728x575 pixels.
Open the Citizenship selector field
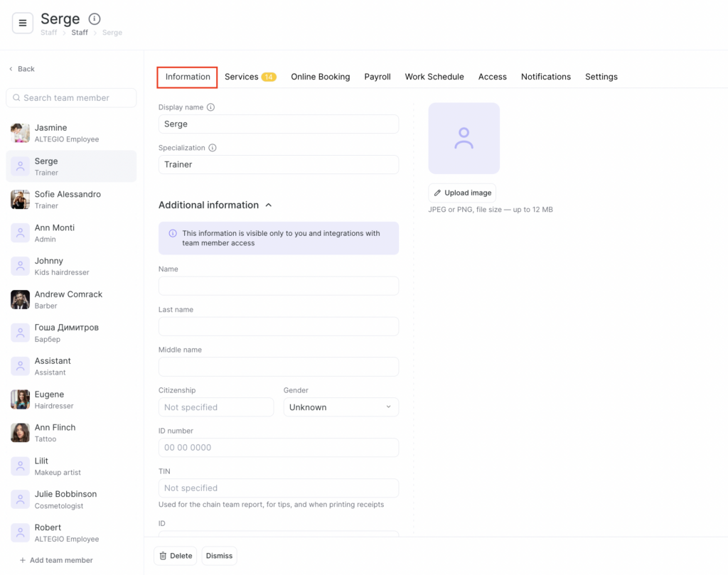[x=215, y=407]
